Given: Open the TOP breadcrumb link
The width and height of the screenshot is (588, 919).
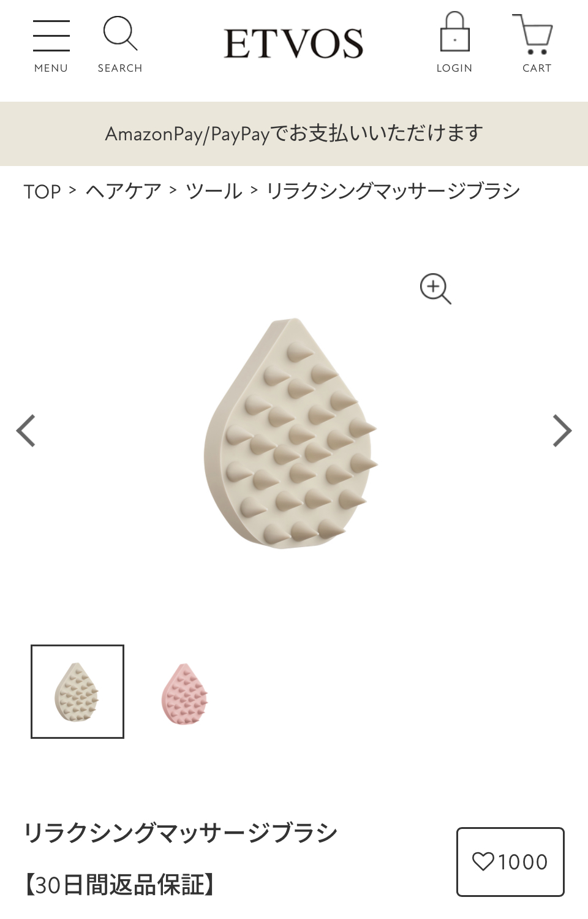Looking at the screenshot, I should (42, 192).
